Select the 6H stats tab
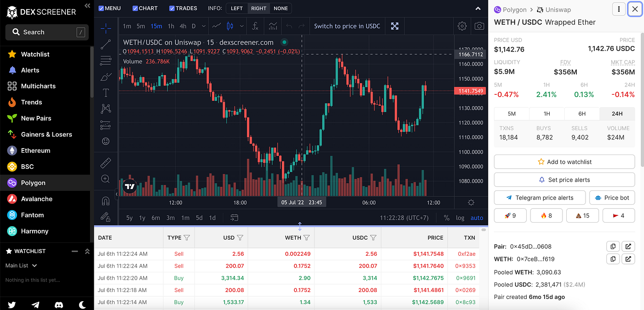This screenshot has height=310, width=644. click(x=582, y=114)
